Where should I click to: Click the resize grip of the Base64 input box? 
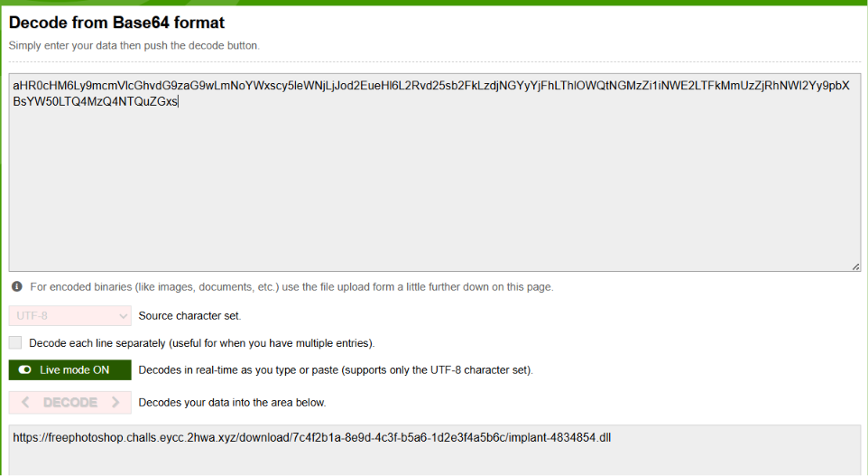(855, 266)
